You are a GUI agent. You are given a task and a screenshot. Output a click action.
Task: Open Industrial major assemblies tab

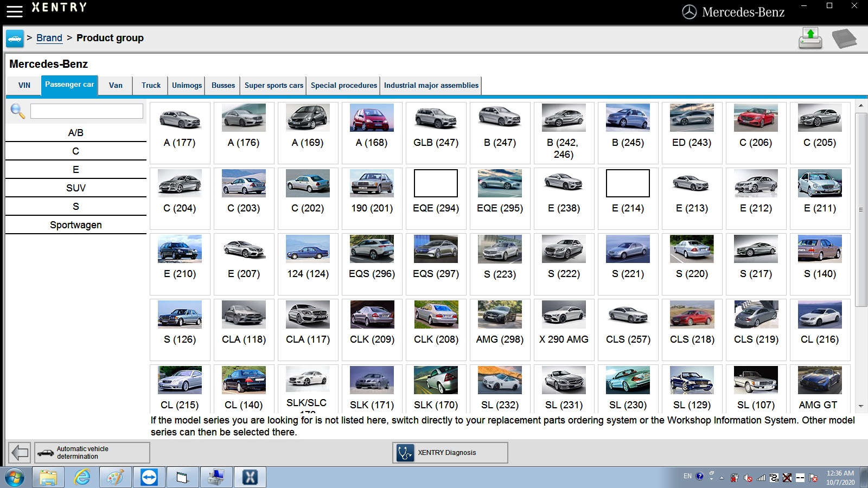pos(431,85)
